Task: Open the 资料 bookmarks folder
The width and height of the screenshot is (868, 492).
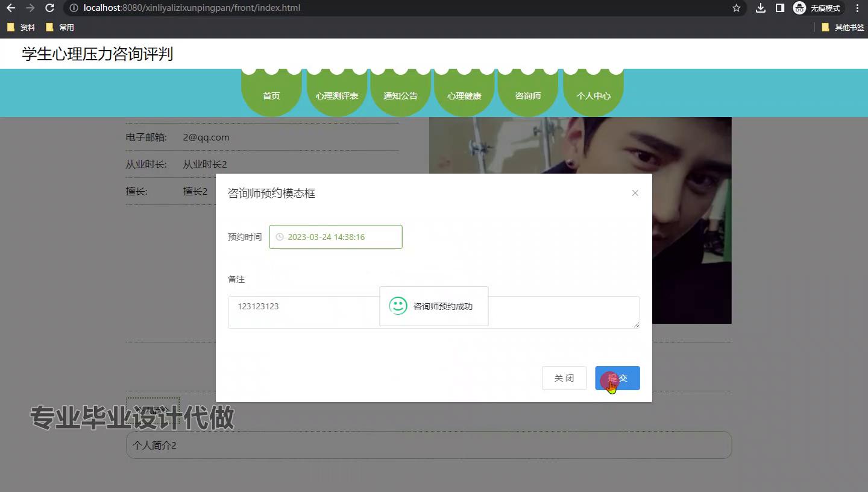Action: coord(21,27)
